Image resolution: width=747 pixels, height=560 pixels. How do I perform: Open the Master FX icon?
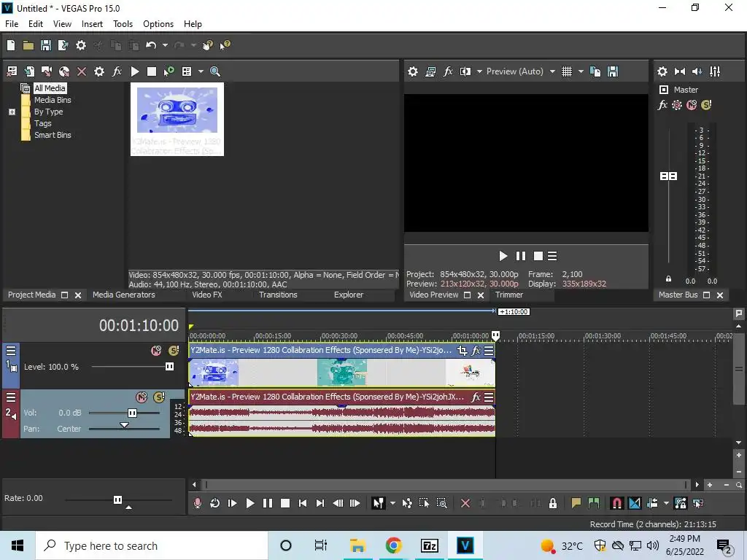coord(662,105)
